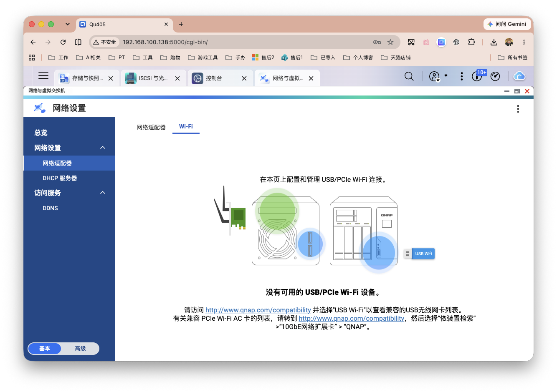Image resolution: width=557 pixels, height=392 pixels.
Task: Open the QTS more options dots
Action: (x=461, y=76)
